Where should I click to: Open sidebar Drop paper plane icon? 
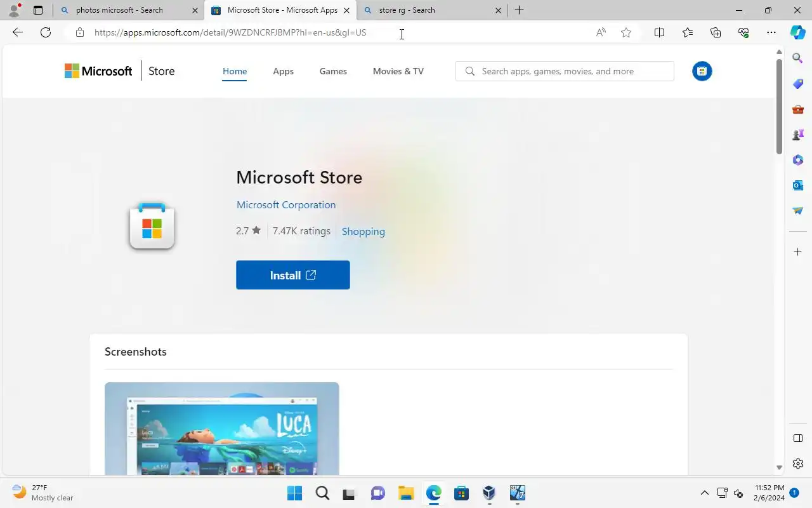(798, 211)
